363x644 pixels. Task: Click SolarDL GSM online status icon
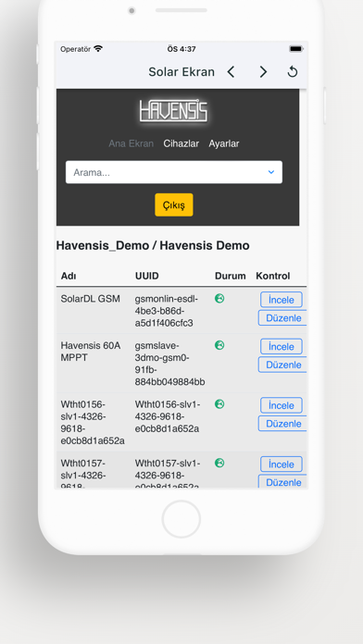pos(219,299)
